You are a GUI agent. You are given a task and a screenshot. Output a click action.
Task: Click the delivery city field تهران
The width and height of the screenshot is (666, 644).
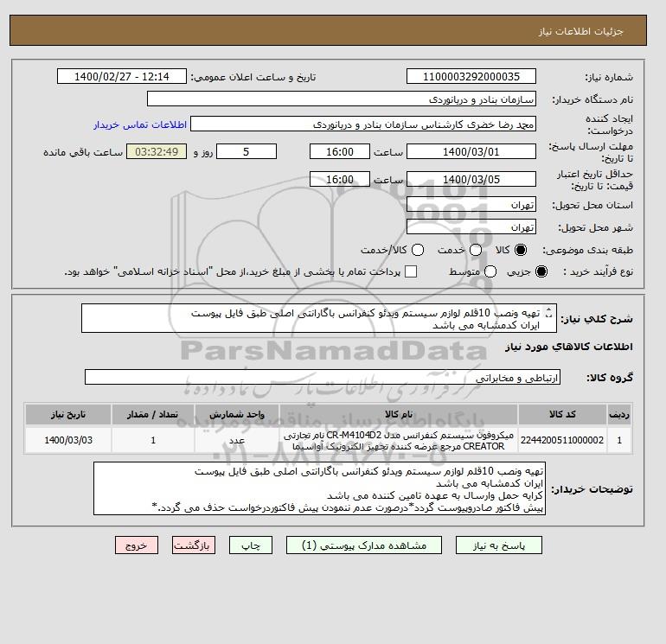click(x=471, y=227)
